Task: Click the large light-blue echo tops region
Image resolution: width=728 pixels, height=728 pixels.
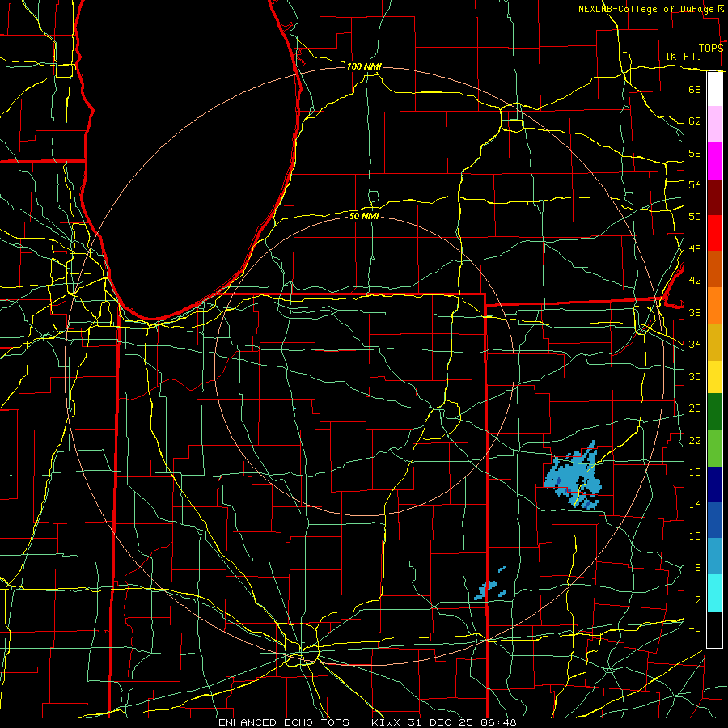Action: pos(573,476)
